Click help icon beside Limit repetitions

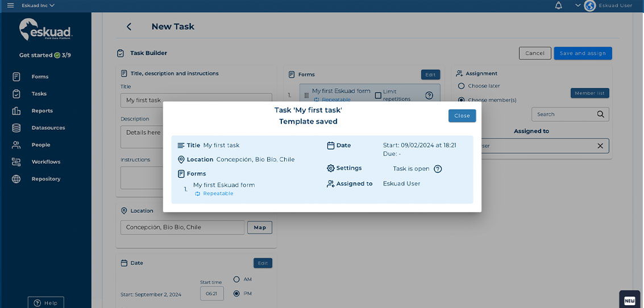point(429,96)
